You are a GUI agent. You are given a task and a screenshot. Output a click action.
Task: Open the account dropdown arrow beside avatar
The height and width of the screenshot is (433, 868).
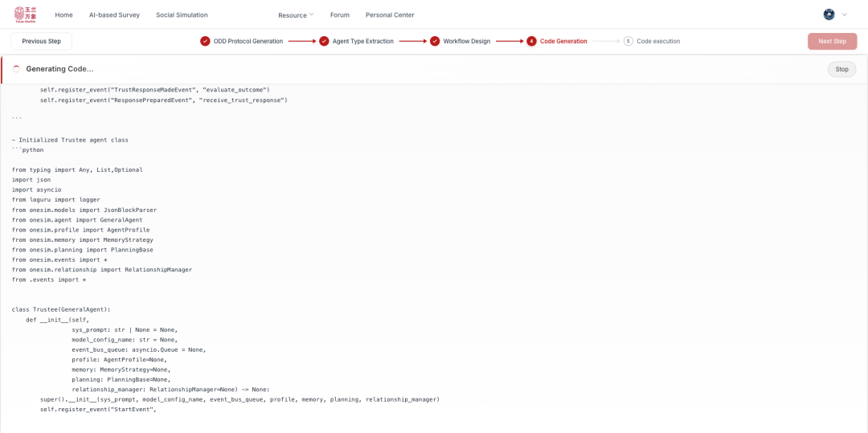[844, 14]
